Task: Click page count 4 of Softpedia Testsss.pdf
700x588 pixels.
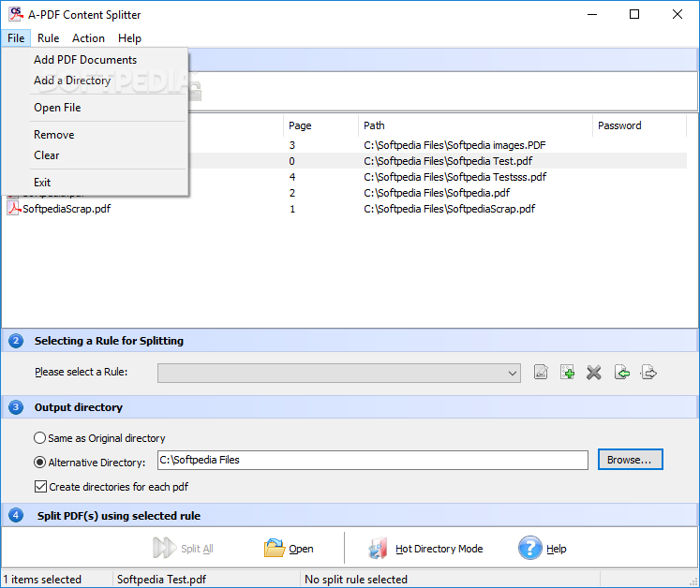Action: [292, 177]
